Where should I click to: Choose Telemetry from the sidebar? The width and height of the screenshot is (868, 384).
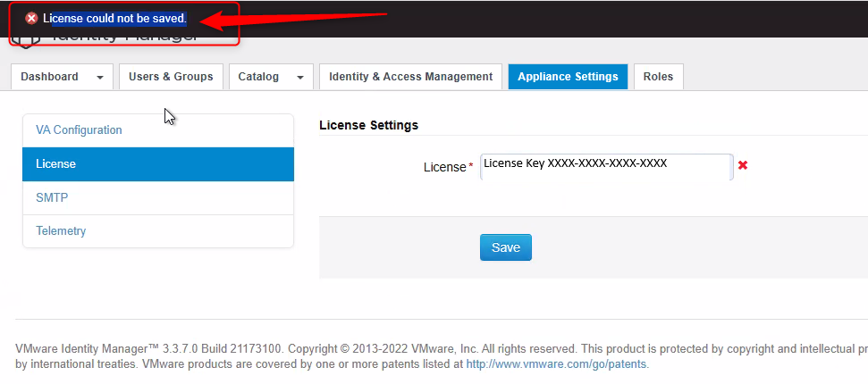tap(61, 231)
